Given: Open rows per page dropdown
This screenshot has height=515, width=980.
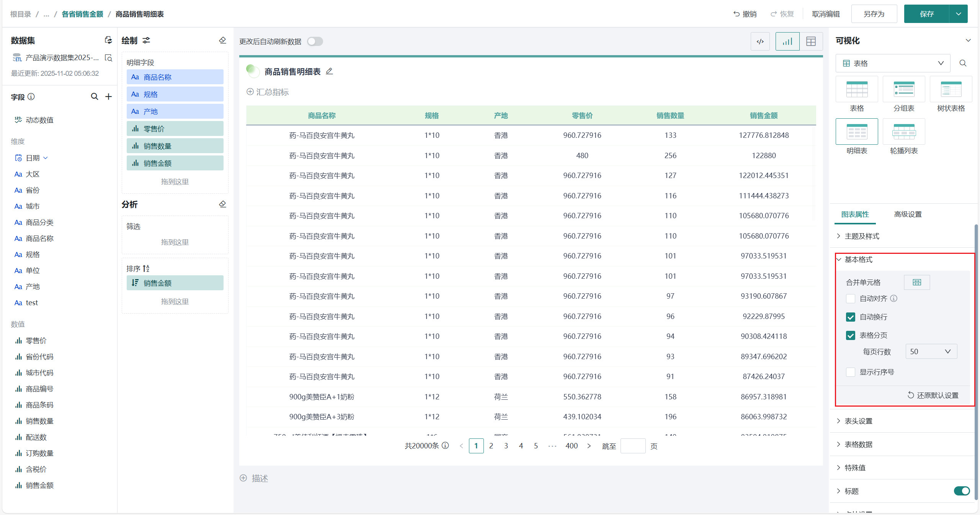Looking at the screenshot, I should (931, 352).
